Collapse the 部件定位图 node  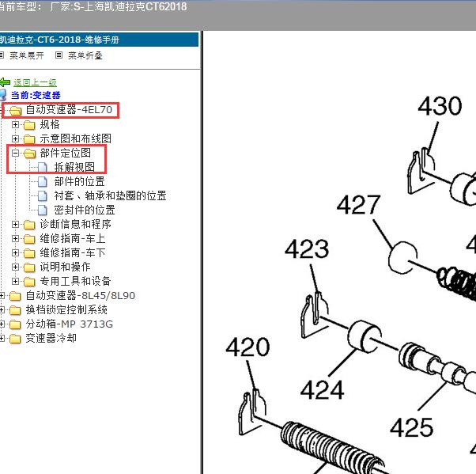(x=15, y=154)
